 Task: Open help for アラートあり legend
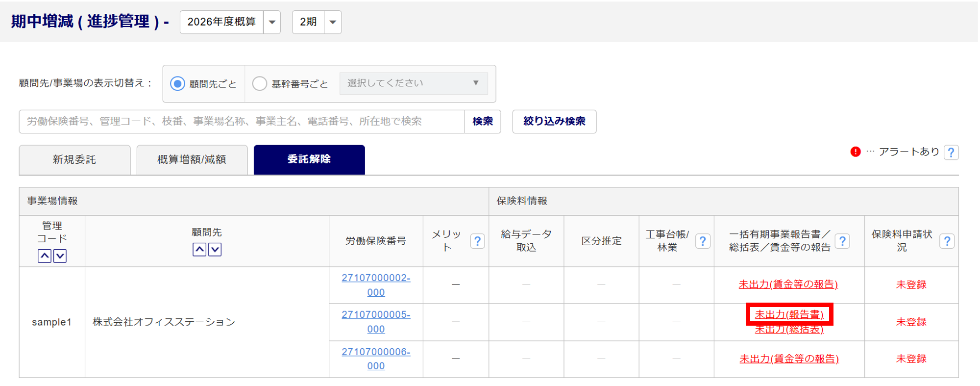tap(951, 153)
